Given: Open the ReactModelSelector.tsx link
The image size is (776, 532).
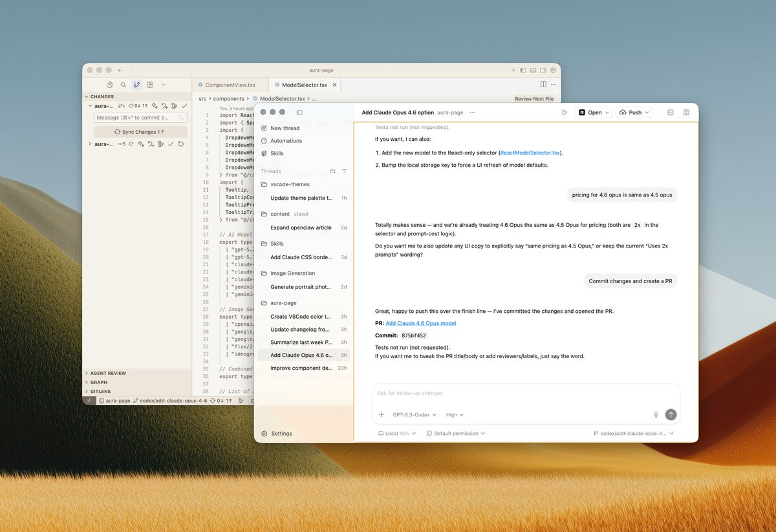Looking at the screenshot, I should coord(530,153).
